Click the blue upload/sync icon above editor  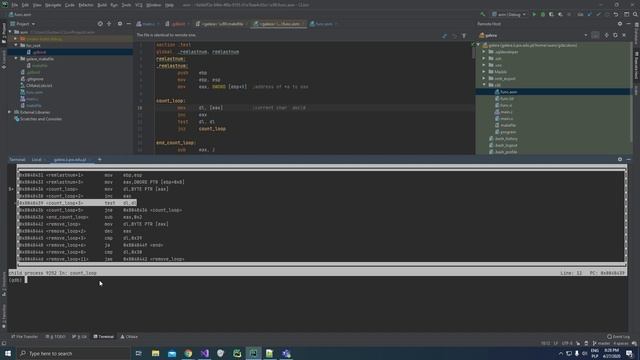[x=444, y=36]
